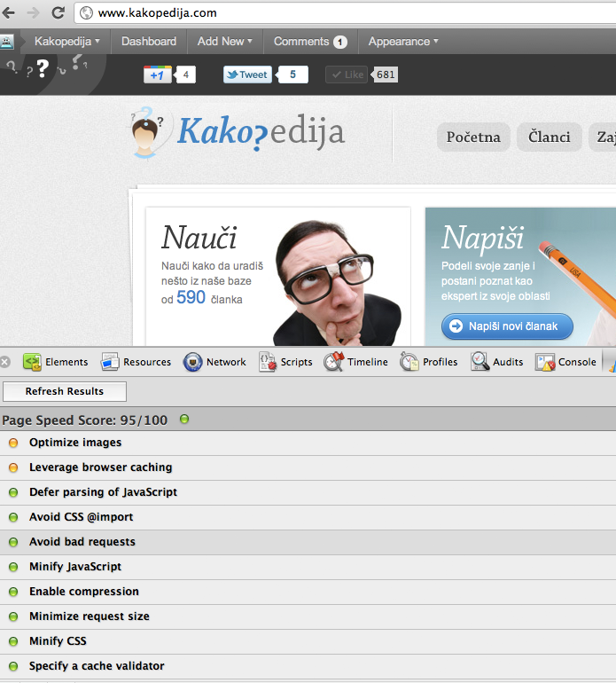Select the Avoid bad requests rule
This screenshot has width=616, height=683.
[x=308, y=542]
